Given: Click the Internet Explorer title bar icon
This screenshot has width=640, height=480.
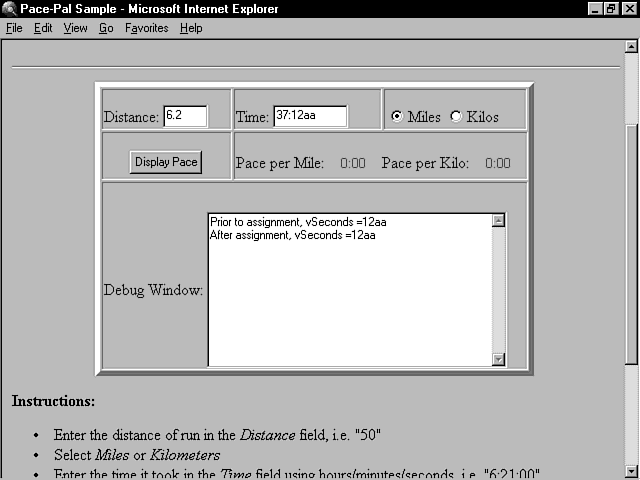Looking at the screenshot, I should (10, 9).
